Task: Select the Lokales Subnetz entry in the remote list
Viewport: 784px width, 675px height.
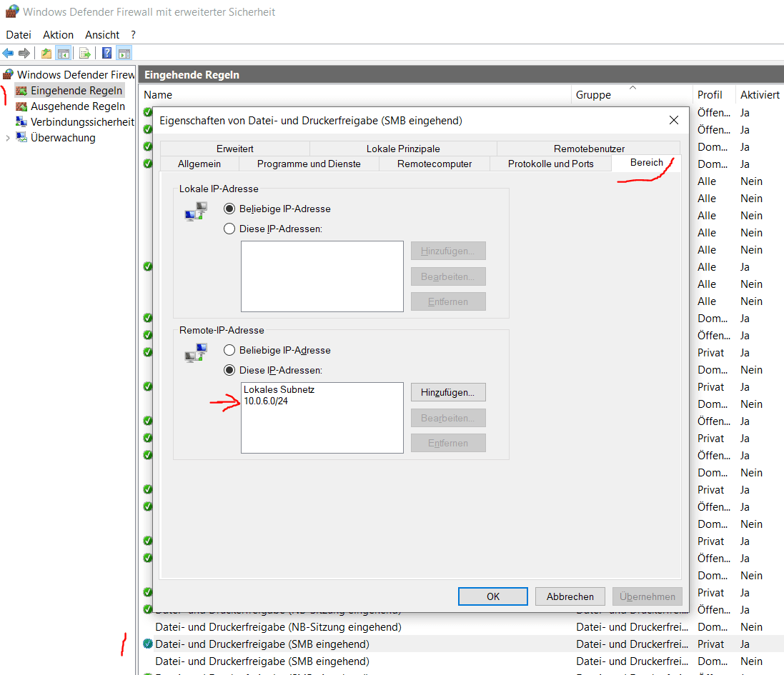Action: point(279,390)
